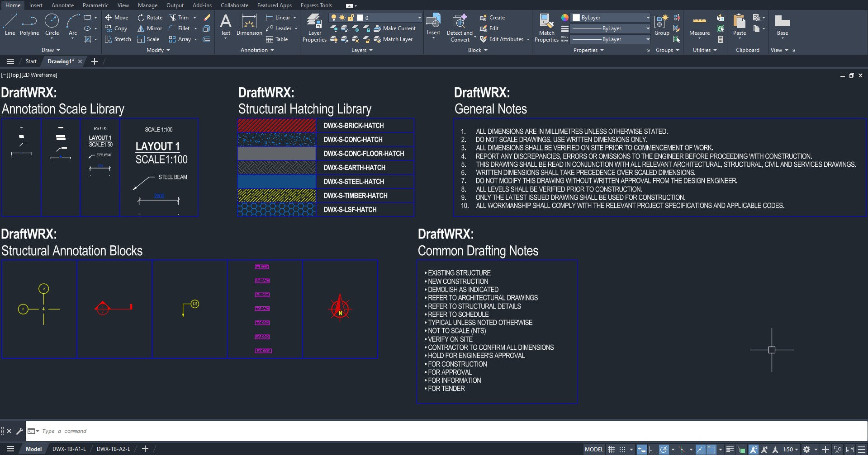Image resolution: width=868 pixels, height=455 pixels.
Task: Toggle 2D object snap in status bar
Action: tap(711, 449)
